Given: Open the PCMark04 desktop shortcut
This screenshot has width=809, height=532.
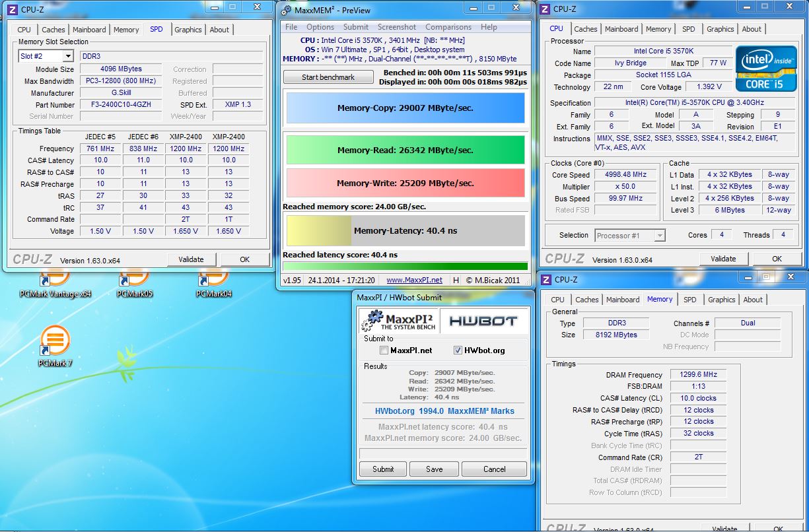Looking at the screenshot, I should point(214,284).
